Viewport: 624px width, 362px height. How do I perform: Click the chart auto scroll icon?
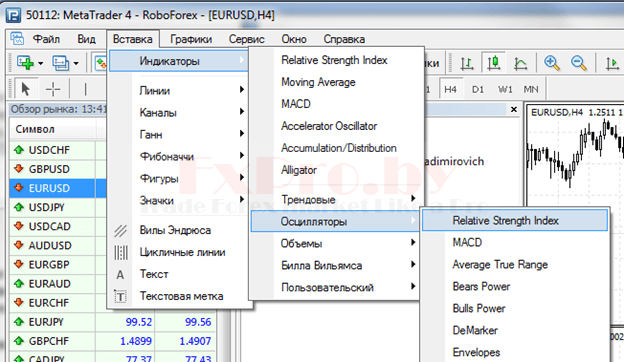[612, 63]
